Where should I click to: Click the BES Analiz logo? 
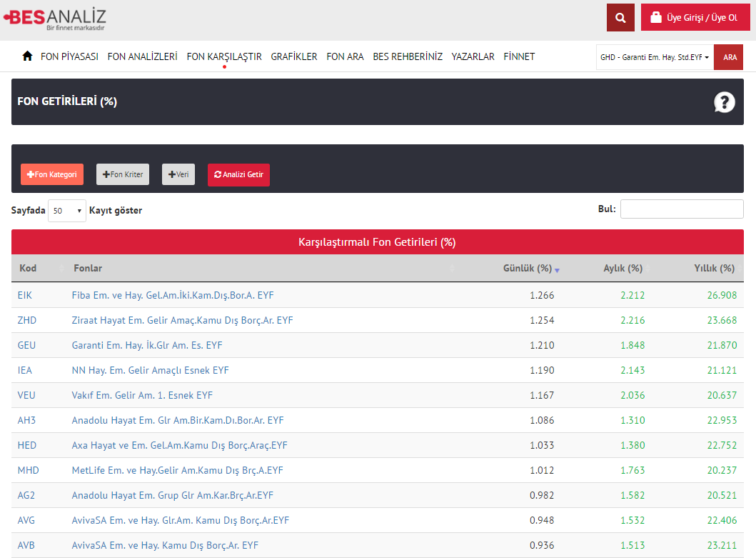click(x=54, y=19)
